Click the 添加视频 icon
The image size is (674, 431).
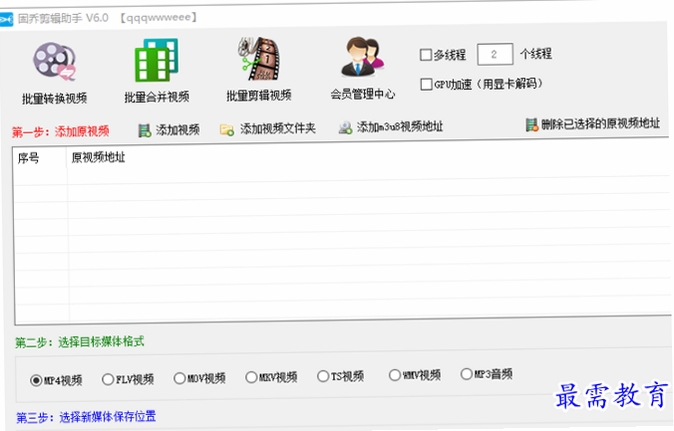pyautogui.click(x=144, y=130)
